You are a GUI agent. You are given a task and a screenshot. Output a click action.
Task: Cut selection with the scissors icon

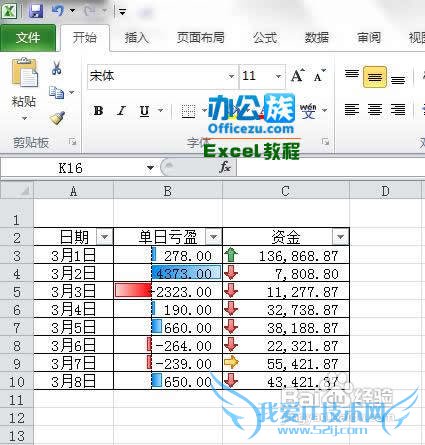[x=56, y=68]
